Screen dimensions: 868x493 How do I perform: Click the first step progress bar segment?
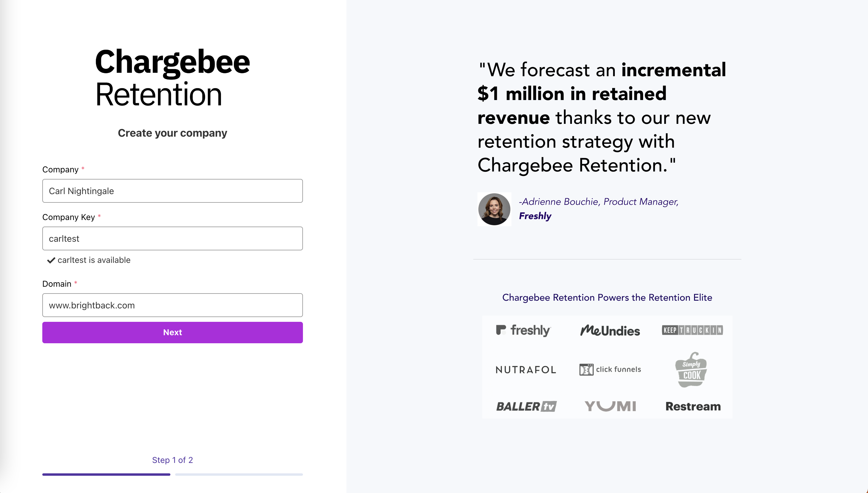[106, 475]
